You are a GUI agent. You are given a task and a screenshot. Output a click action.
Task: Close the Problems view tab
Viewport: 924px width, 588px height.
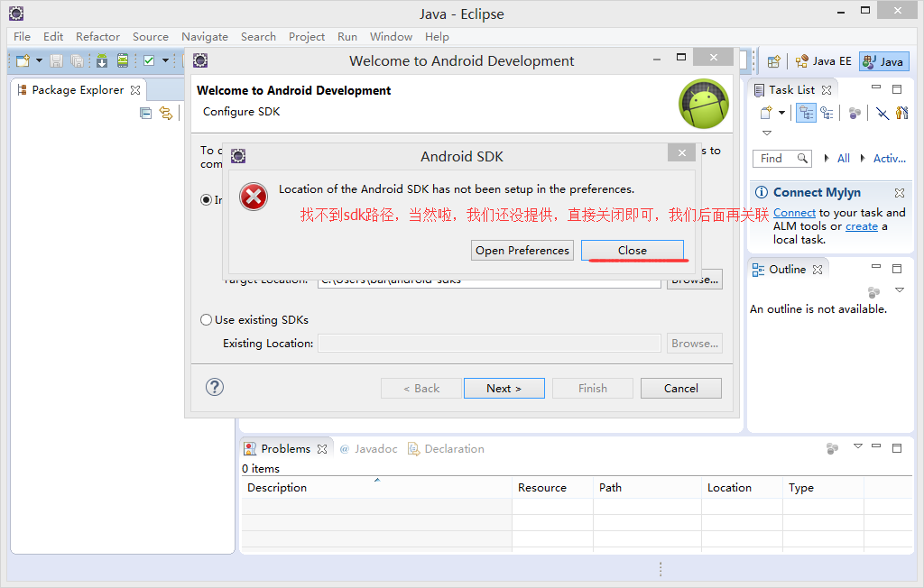[322, 449]
